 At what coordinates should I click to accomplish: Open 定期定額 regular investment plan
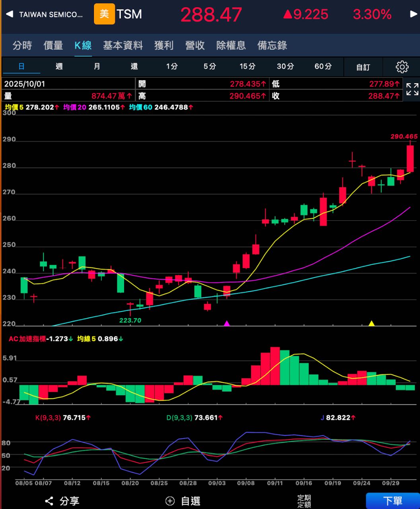pos(304,501)
